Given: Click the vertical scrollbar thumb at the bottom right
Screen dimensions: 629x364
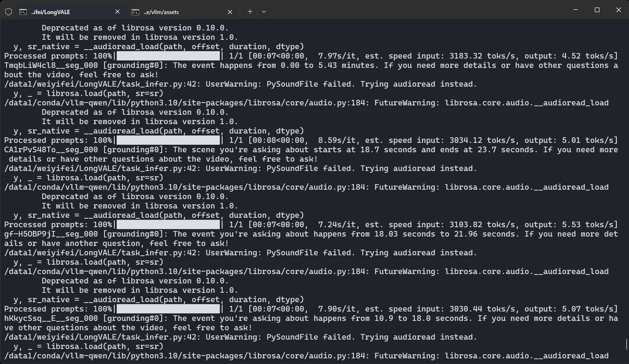Looking at the screenshot, I should (626, 344).
